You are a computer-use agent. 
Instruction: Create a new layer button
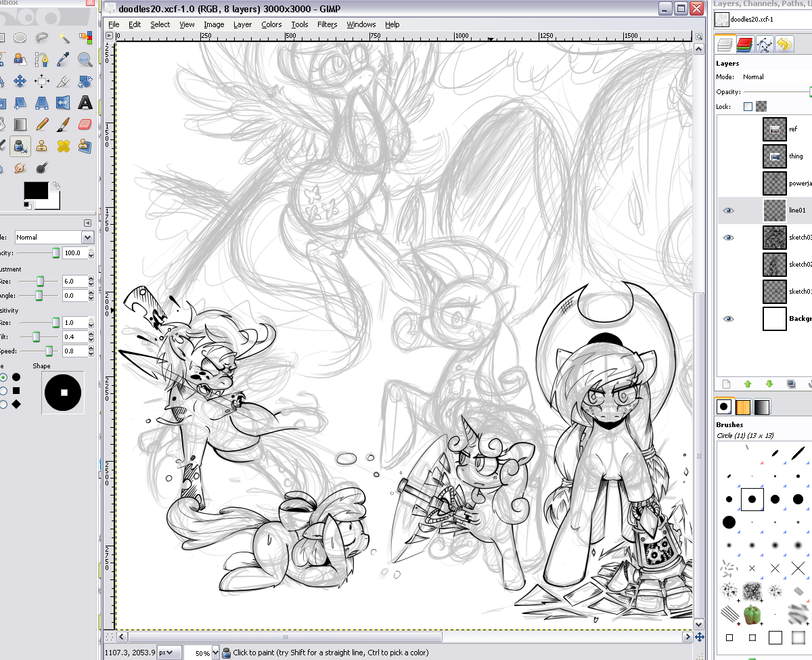pyautogui.click(x=726, y=384)
